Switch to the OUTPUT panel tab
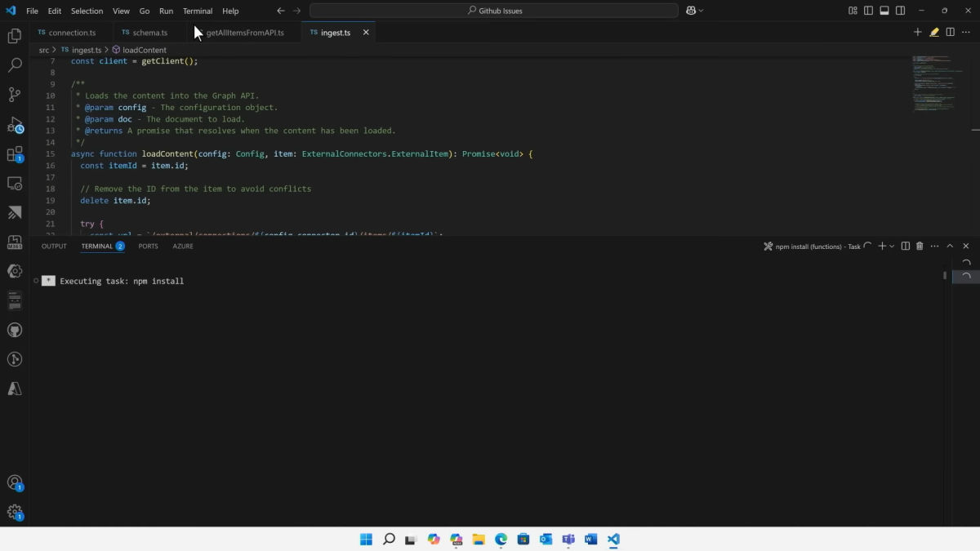 click(x=54, y=246)
